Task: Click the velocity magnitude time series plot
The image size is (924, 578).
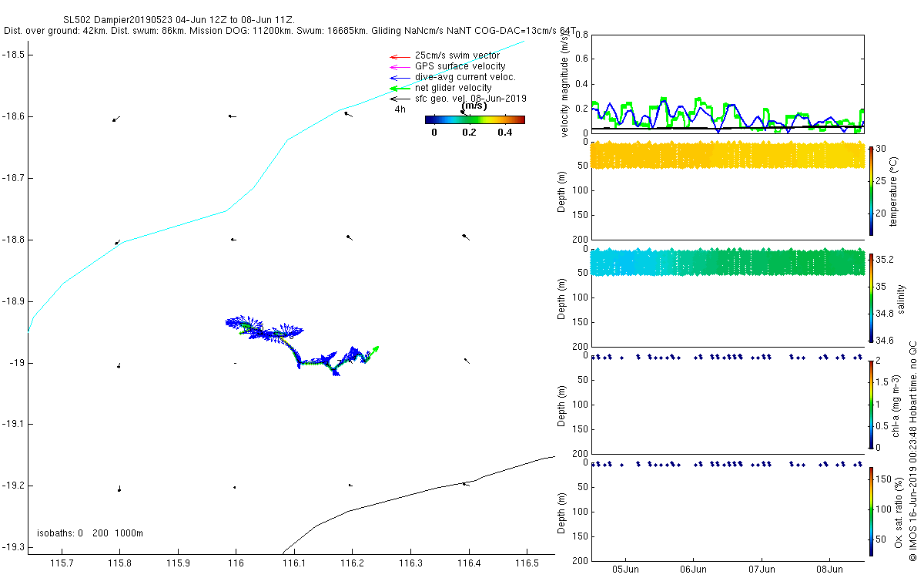Action: (x=728, y=84)
